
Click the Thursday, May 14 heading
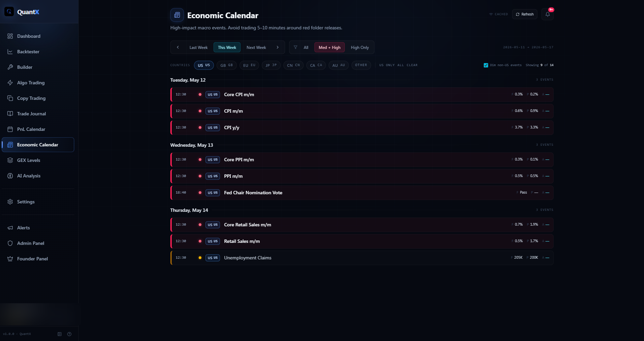[189, 210]
